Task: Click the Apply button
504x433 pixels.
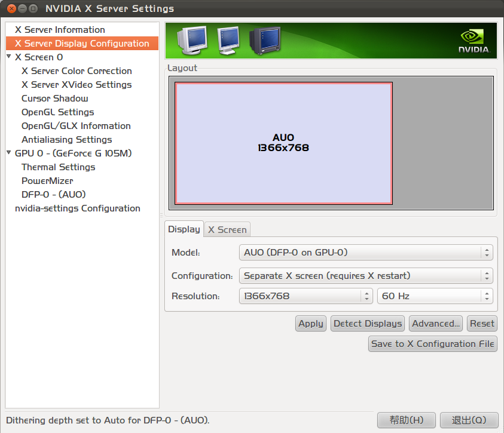Action: pos(311,324)
